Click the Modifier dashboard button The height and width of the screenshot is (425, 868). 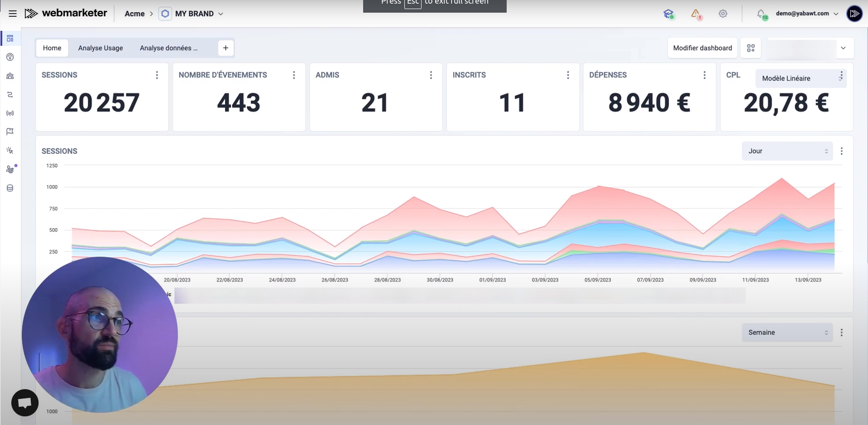pyautogui.click(x=702, y=48)
